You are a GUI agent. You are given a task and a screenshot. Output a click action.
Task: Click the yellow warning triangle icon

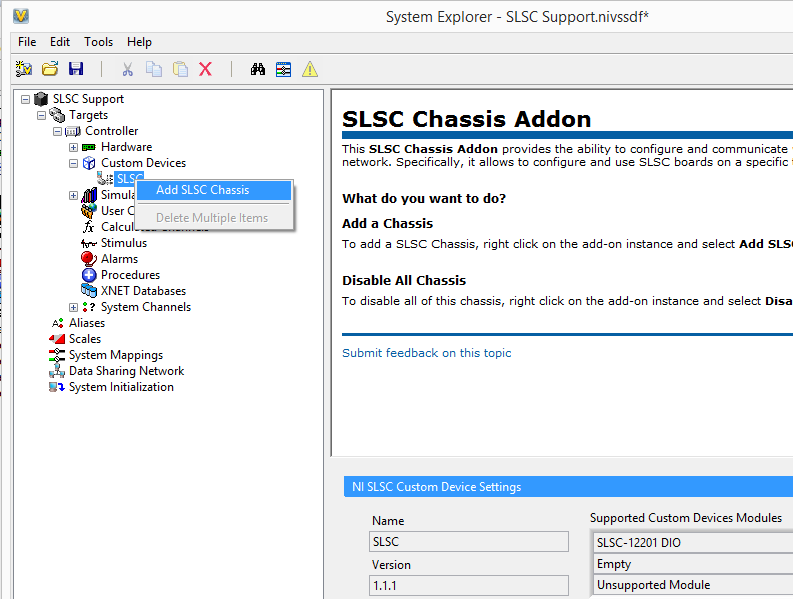pyautogui.click(x=310, y=69)
